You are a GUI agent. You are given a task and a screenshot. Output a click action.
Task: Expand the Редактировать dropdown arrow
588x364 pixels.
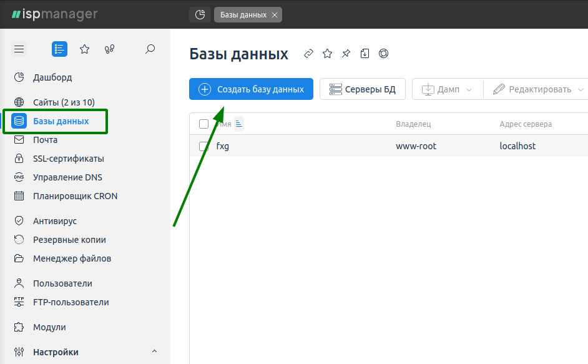[x=581, y=90]
